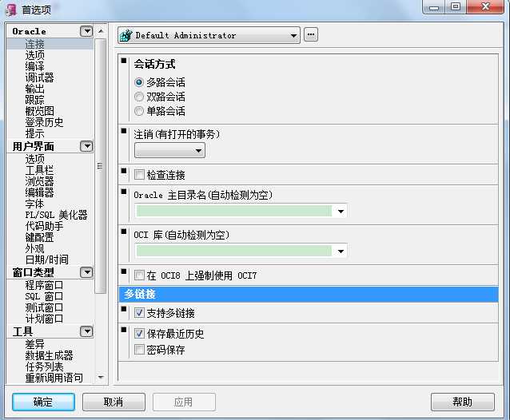Screen dimensions: 510x420
Task: Select 概览图 in the sidebar
Action: [x=39, y=111]
